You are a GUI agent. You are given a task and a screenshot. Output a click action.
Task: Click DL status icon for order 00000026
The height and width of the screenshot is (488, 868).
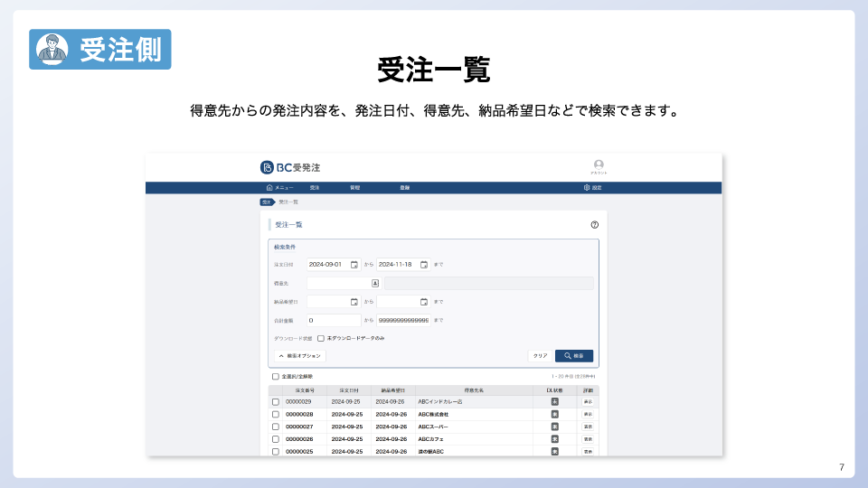click(x=554, y=439)
